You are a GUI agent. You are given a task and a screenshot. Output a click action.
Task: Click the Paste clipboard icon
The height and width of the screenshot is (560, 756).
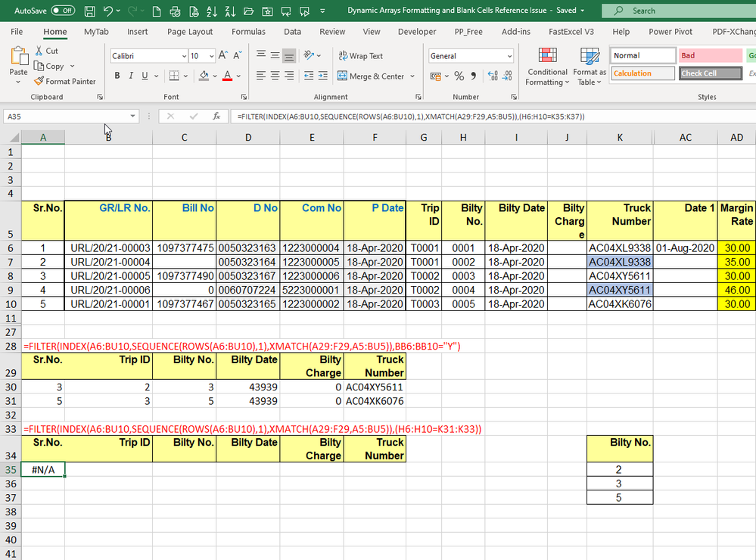19,56
